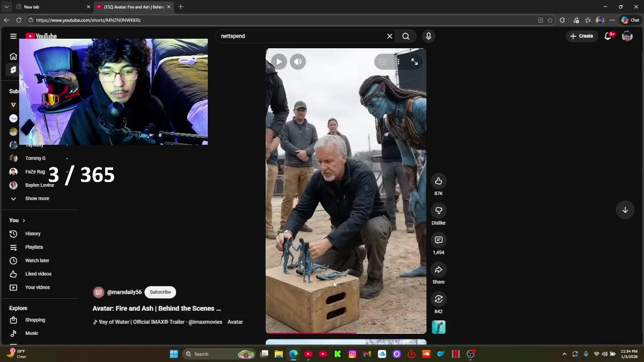The height and width of the screenshot is (362, 644).
Task: Open Playlists in sidebar
Action: tap(34, 247)
